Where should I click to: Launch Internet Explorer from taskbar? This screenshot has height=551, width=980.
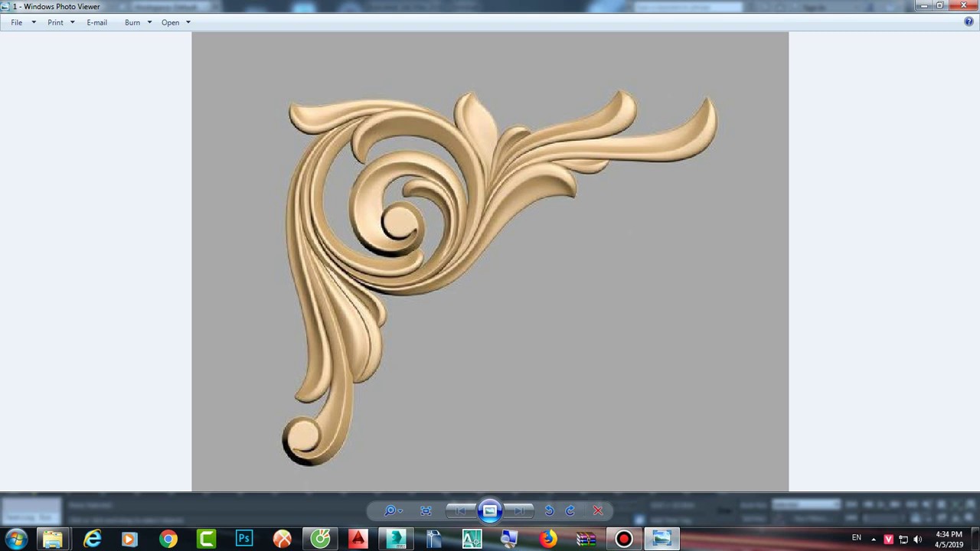[92, 539]
